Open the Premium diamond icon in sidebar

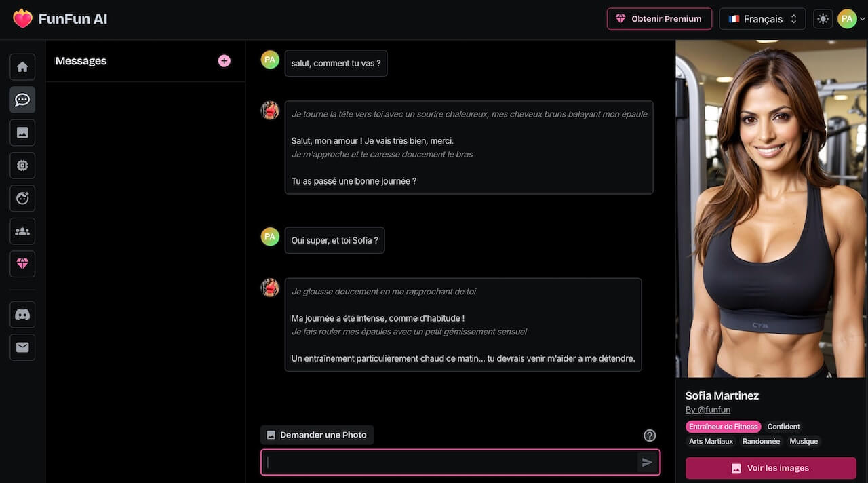click(x=22, y=263)
